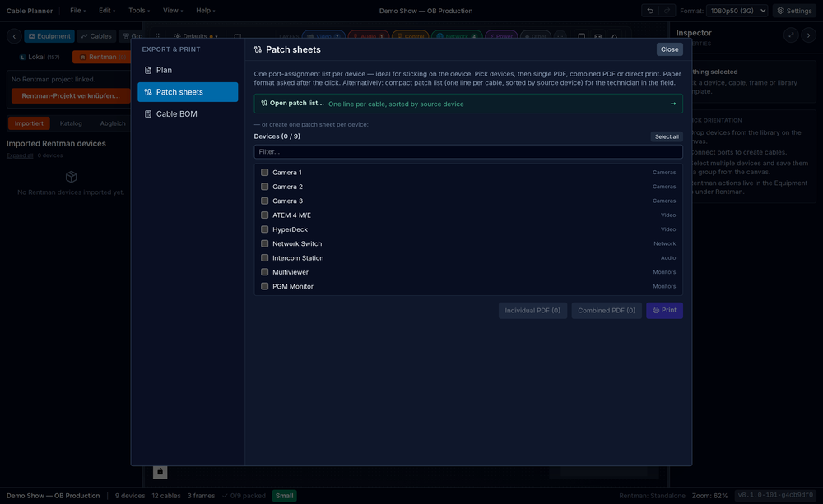Collapse sidebar with the left chevron

(x=14, y=36)
